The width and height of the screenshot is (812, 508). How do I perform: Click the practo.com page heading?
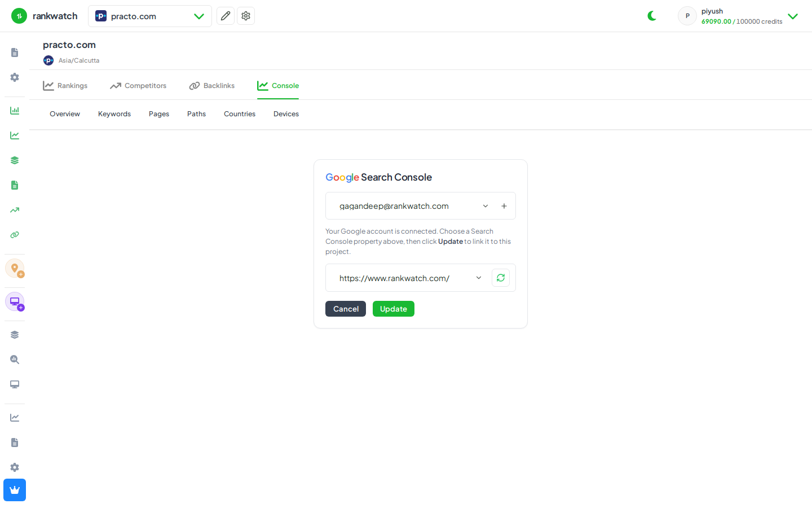69,45
